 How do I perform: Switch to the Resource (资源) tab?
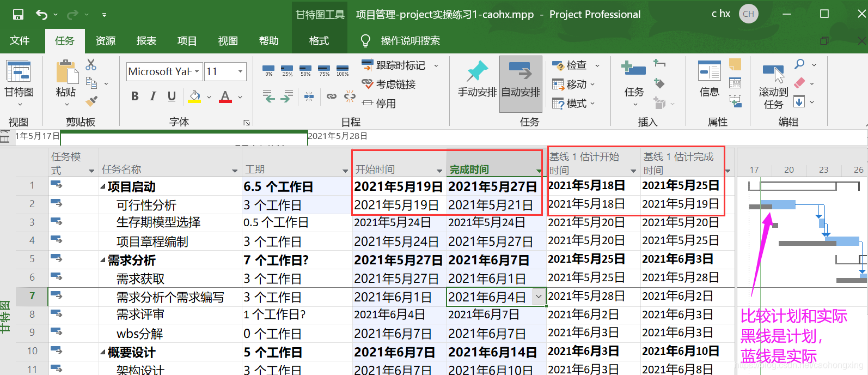pyautogui.click(x=106, y=41)
